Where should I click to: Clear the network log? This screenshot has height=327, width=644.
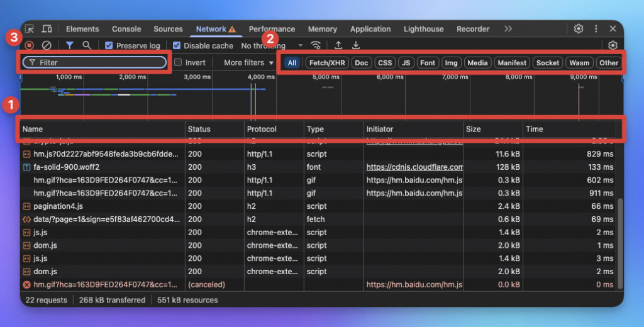coord(47,45)
